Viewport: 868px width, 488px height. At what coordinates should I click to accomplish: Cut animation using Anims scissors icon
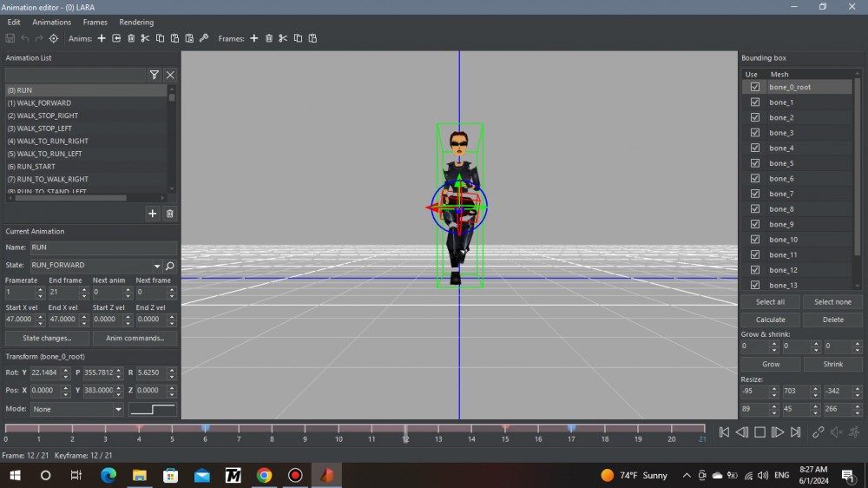145,38
